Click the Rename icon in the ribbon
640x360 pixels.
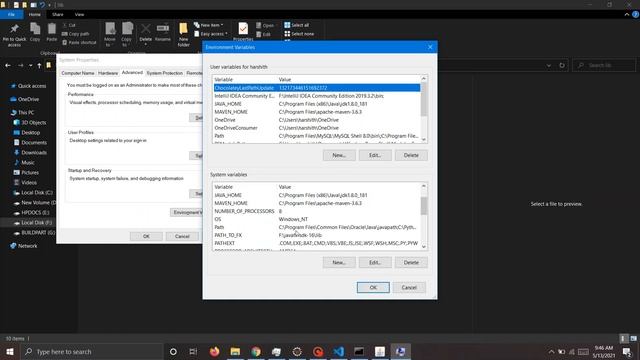163,33
